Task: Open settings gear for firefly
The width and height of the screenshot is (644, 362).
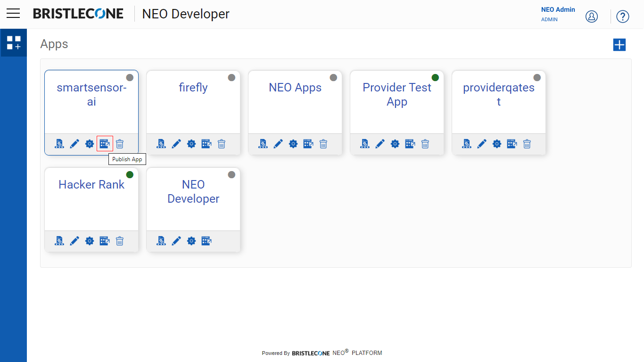Action: pyautogui.click(x=191, y=144)
